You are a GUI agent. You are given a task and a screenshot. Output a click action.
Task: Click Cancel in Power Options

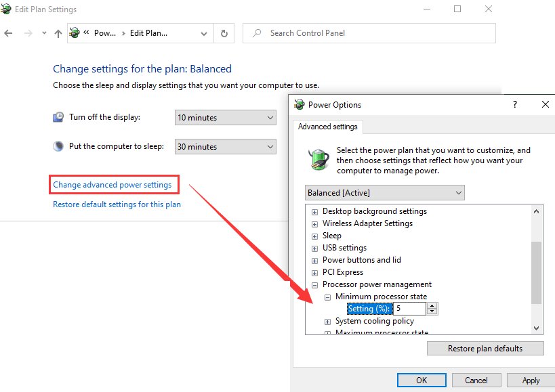coord(476,380)
